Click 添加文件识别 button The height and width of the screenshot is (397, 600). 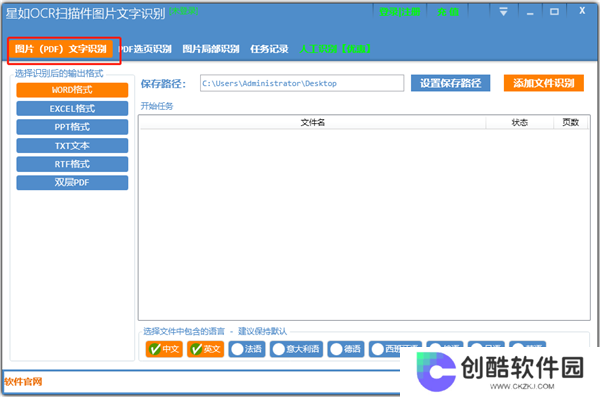pyautogui.click(x=544, y=83)
